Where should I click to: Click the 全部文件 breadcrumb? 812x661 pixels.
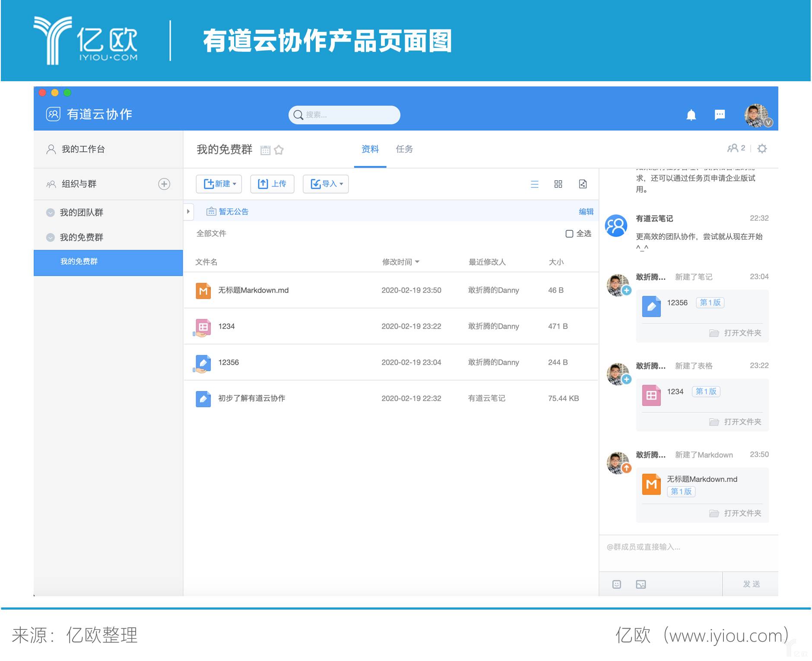tap(211, 234)
